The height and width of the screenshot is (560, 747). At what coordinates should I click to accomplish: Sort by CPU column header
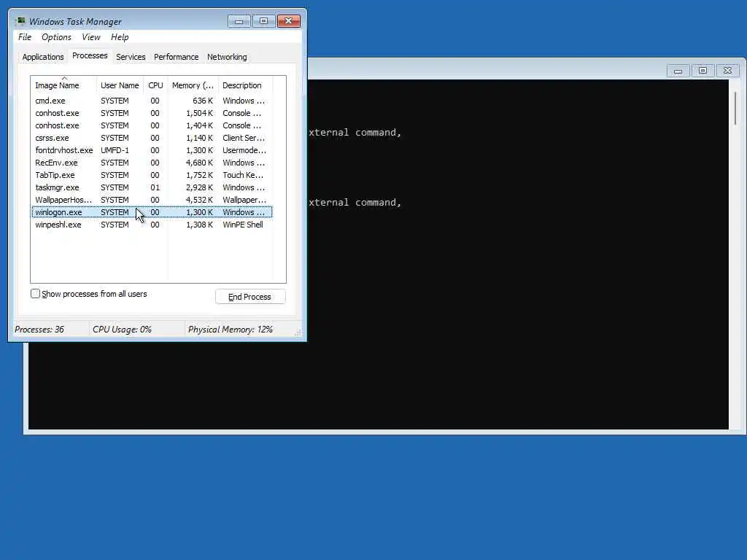click(x=155, y=85)
